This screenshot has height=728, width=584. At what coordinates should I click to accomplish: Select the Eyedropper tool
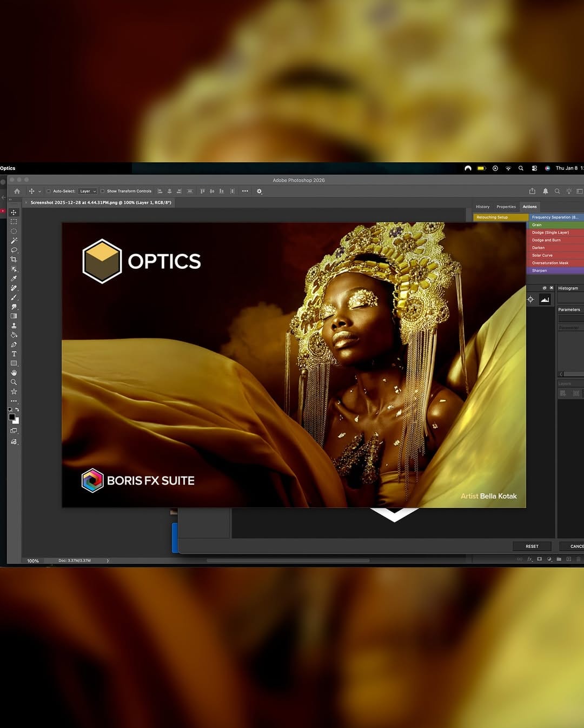(x=14, y=279)
